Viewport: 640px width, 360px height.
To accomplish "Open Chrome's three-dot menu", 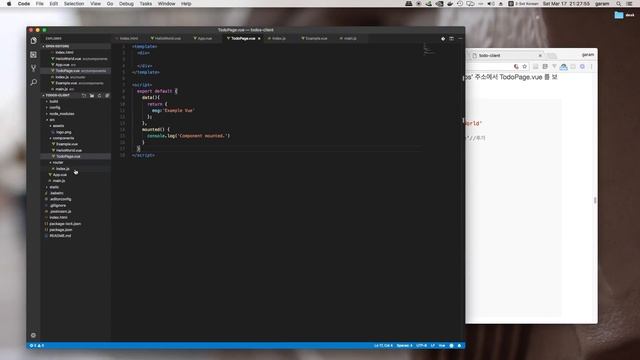I will coord(591,67).
